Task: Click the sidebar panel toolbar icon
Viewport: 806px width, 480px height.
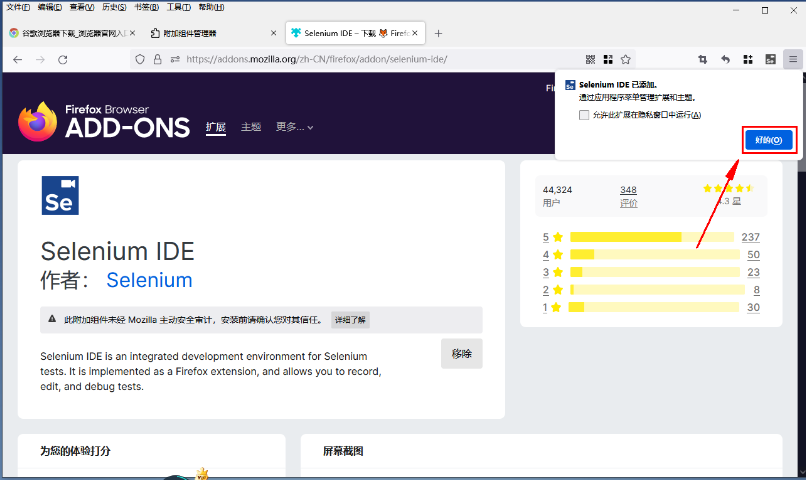Action: pyautogui.click(x=771, y=60)
